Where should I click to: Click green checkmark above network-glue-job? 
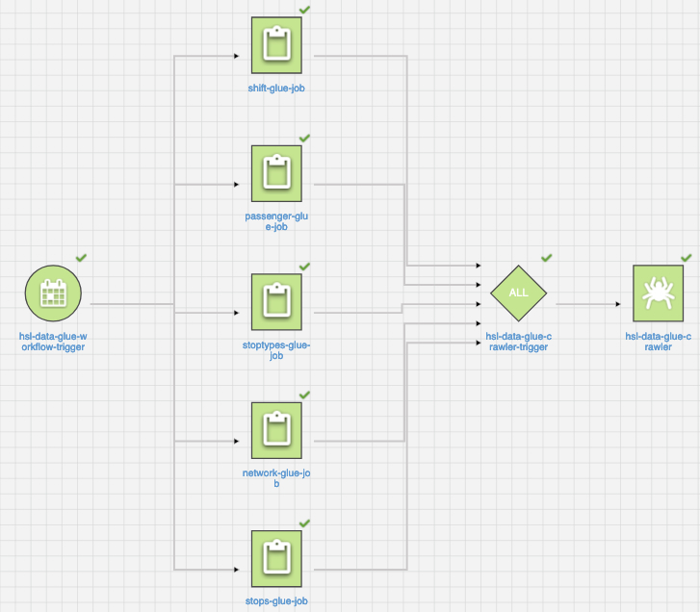pyautogui.click(x=304, y=395)
